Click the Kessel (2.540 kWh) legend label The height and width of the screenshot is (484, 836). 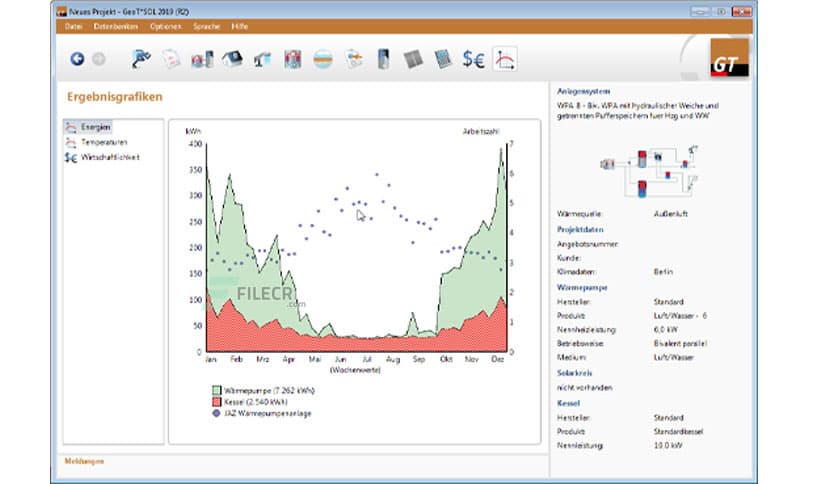pyautogui.click(x=255, y=402)
